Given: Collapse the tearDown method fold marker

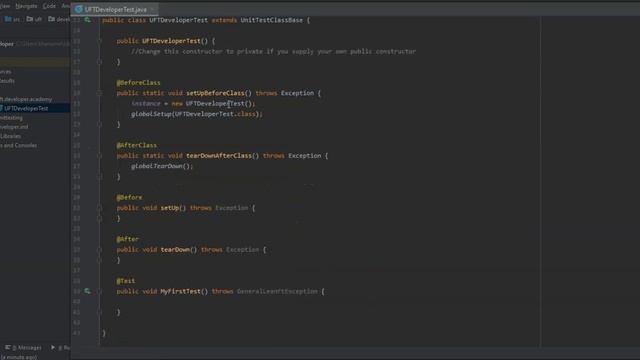Looking at the screenshot, I should [99, 249].
